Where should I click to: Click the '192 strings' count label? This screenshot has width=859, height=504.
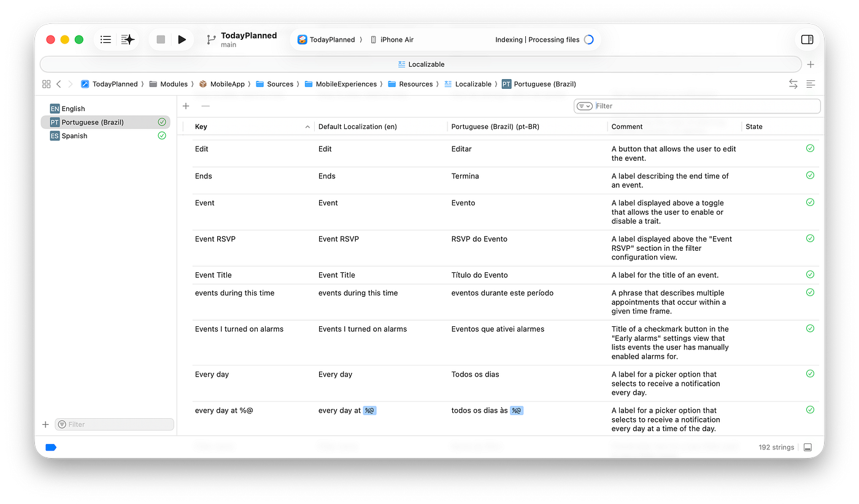[776, 448]
